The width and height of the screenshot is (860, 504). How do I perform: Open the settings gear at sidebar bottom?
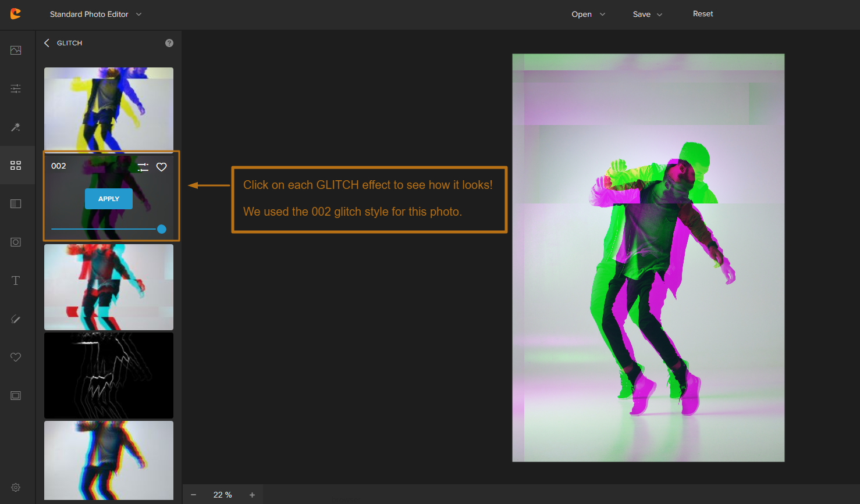(16, 488)
